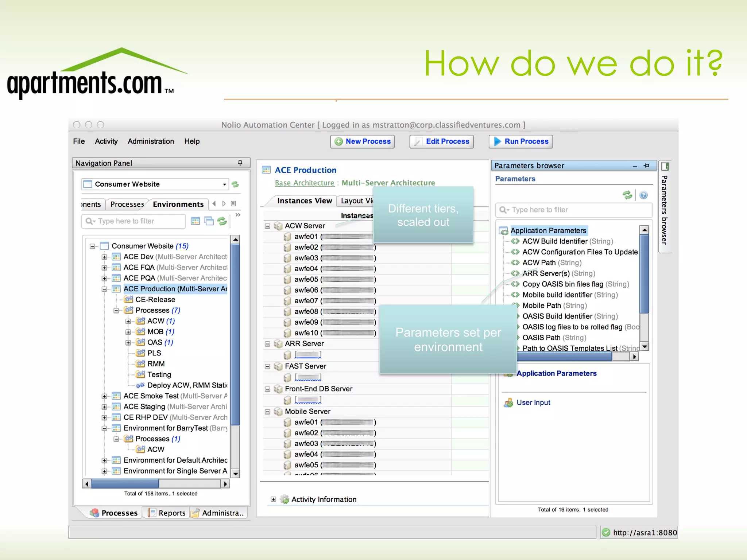Collapse the Front-End DB Server group
This screenshot has height=560, width=747.
pos(267,389)
